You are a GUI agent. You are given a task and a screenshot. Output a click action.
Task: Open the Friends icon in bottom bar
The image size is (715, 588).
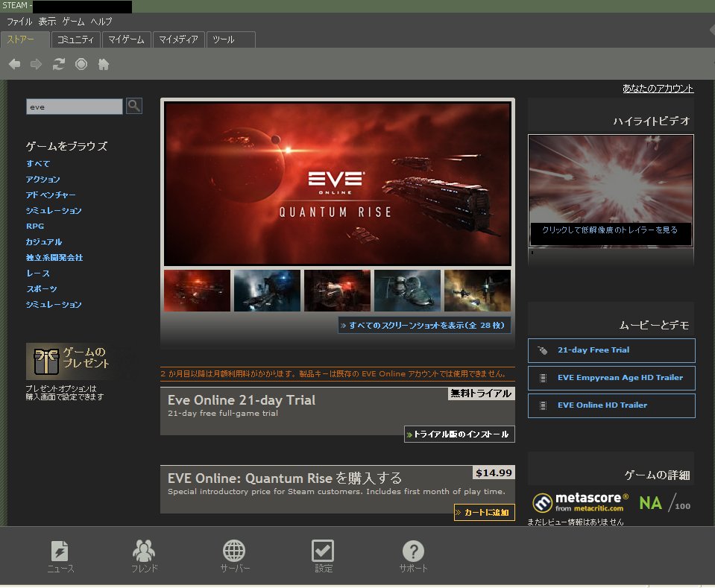[x=144, y=557]
